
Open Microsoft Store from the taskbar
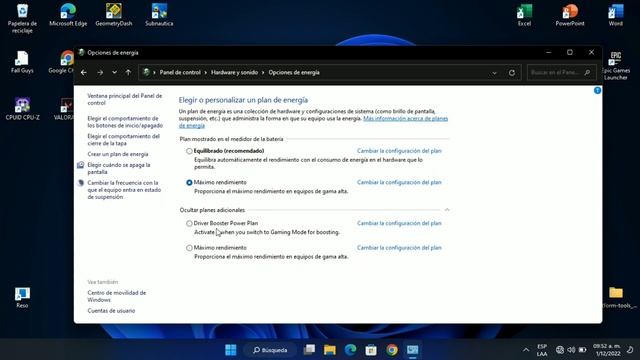[x=371, y=350]
